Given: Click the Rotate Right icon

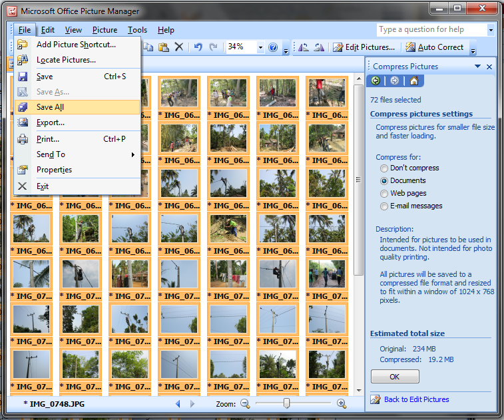Looking at the screenshot, I should tap(319, 47).
